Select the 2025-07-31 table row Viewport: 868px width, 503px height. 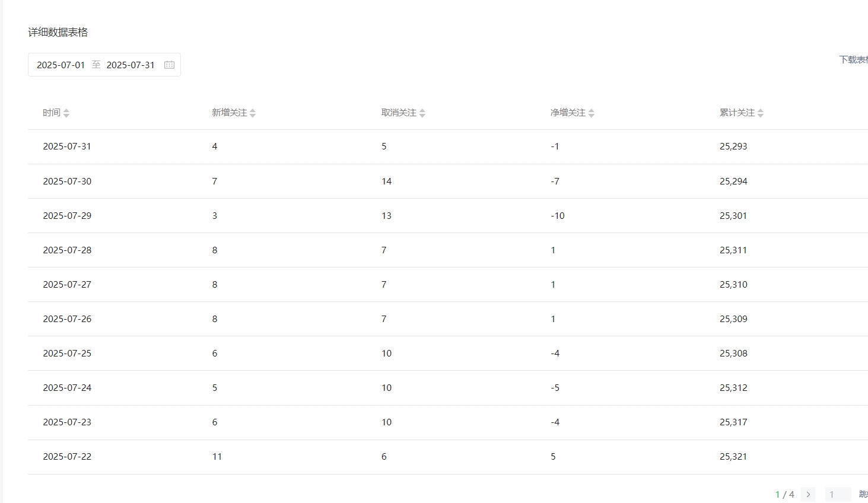pyautogui.click(x=448, y=147)
